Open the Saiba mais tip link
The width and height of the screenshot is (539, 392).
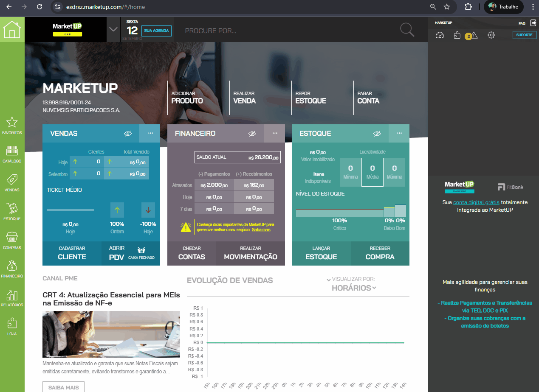click(261, 230)
